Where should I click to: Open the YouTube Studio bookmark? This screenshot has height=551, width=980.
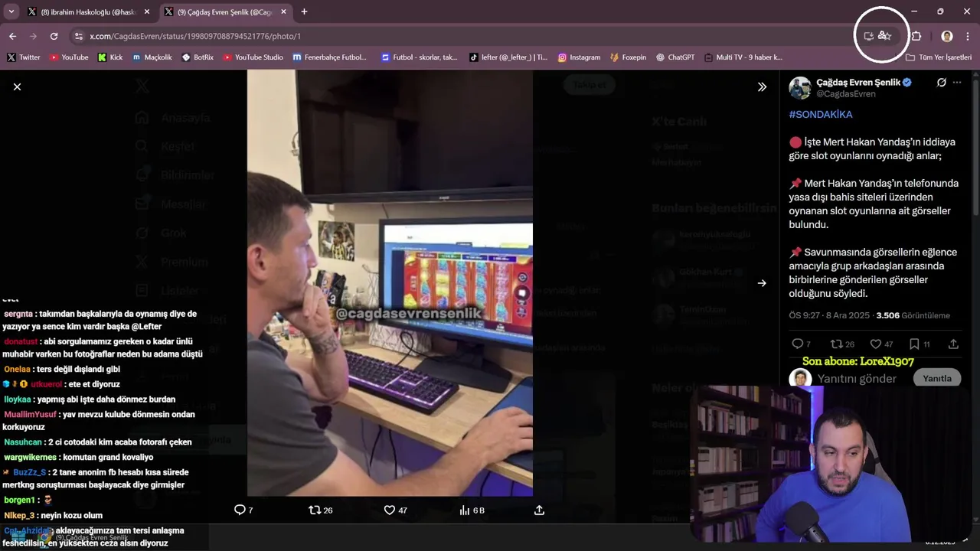click(253, 57)
